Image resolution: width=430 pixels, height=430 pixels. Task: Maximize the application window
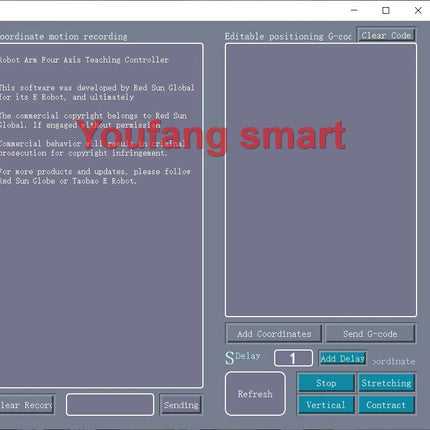(x=386, y=10)
